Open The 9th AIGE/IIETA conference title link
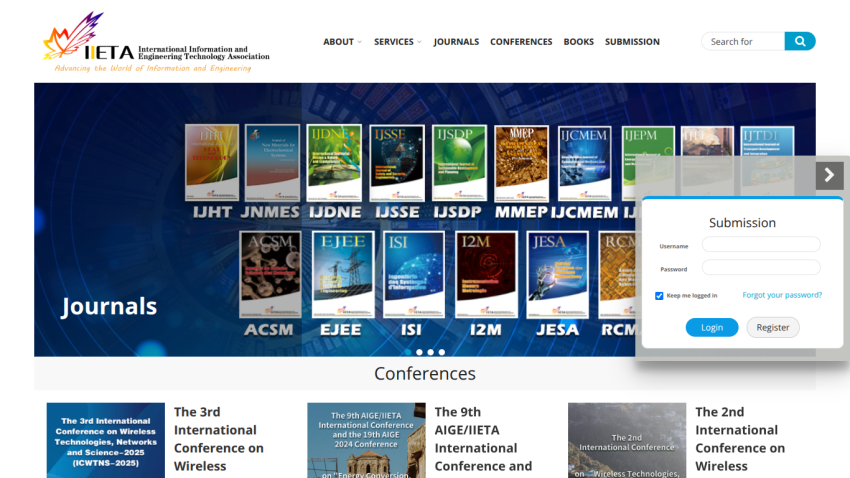Image resolution: width=850 pixels, height=478 pixels. click(x=483, y=439)
